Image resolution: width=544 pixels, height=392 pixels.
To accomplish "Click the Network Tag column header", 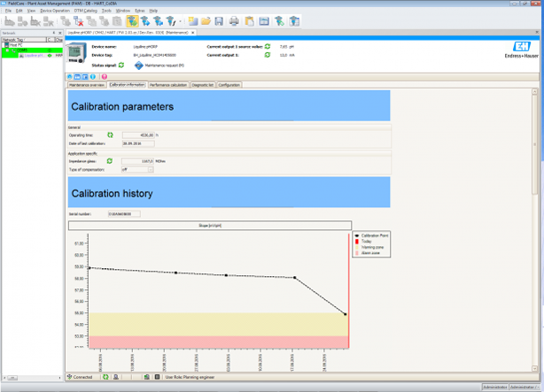I will [x=24, y=40].
